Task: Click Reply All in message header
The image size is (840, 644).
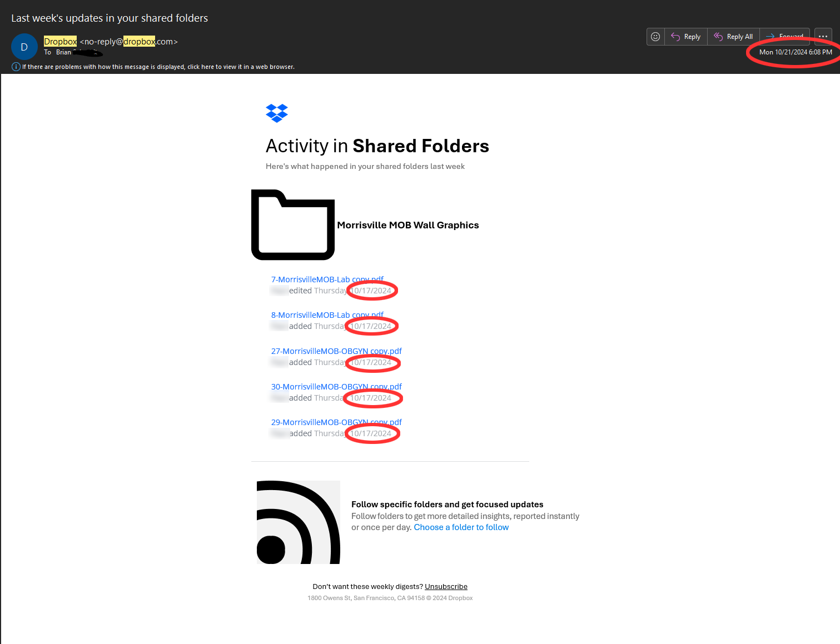Action: (734, 37)
